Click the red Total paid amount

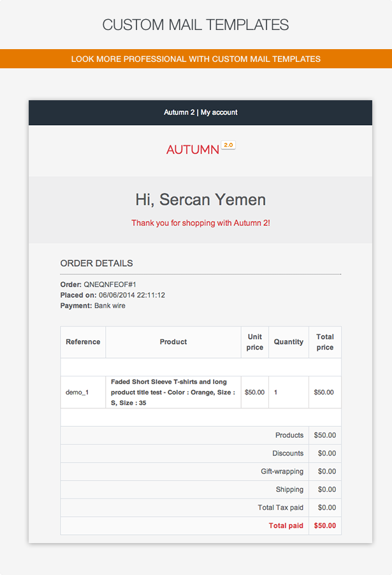pos(325,525)
